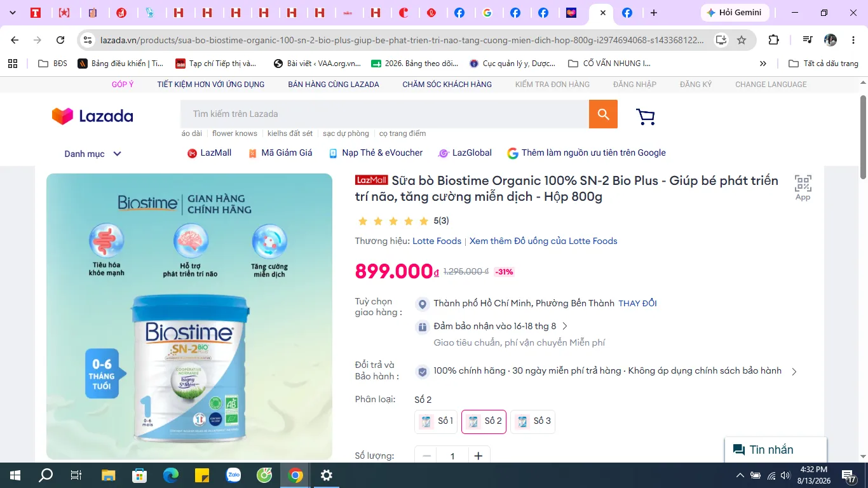Click the Tìm kiếm trên Lazada search field

point(384,114)
